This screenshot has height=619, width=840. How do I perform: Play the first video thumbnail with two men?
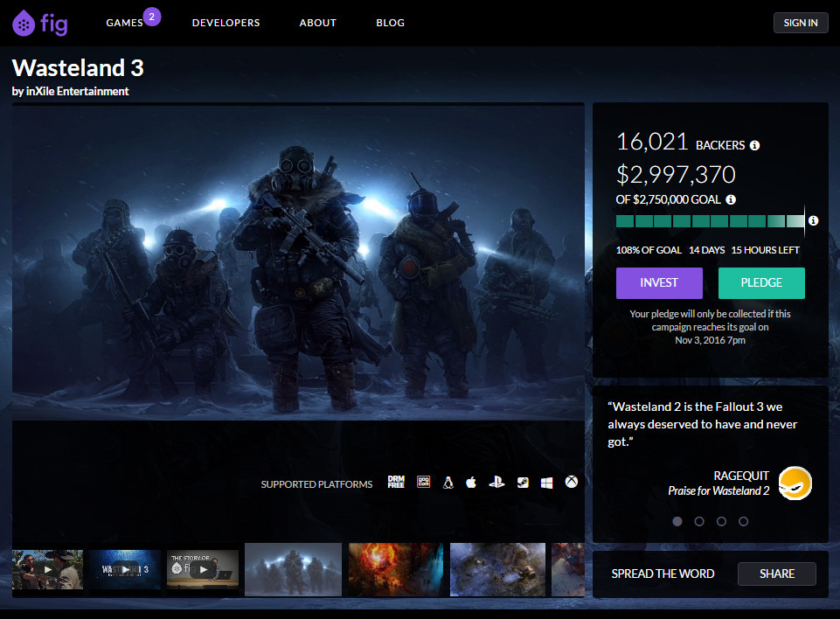coord(48,570)
